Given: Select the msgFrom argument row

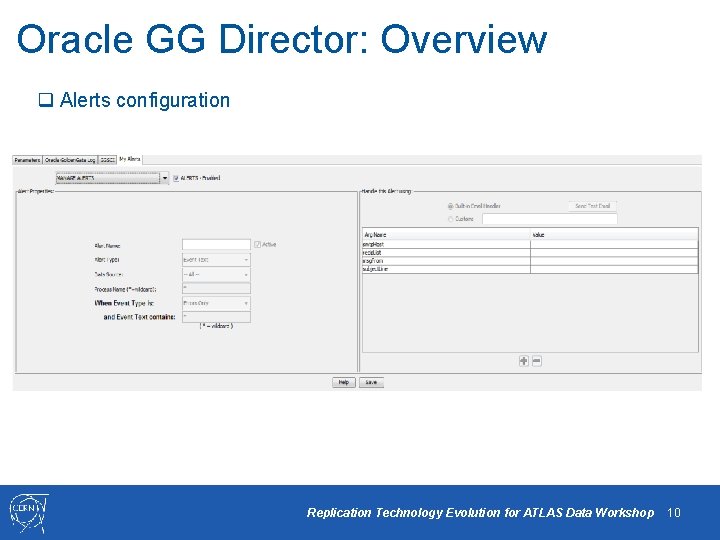Looking at the screenshot, I should tap(530, 261).
